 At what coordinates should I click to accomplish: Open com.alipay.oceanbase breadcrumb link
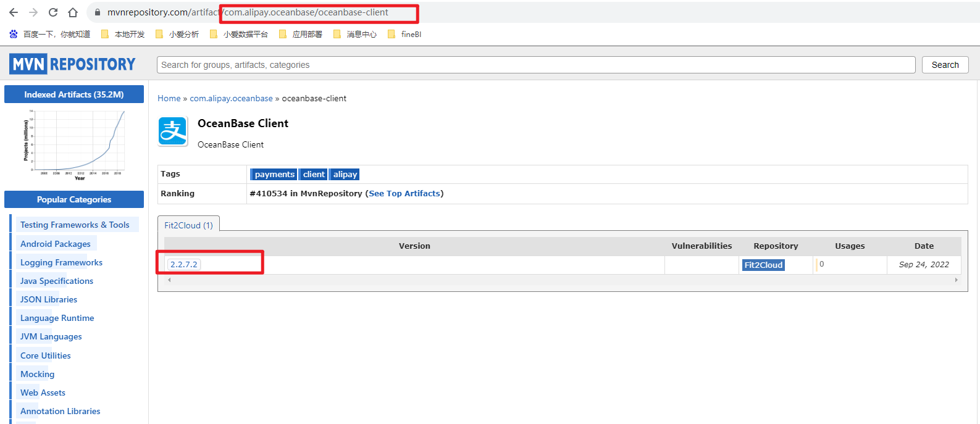(231, 98)
